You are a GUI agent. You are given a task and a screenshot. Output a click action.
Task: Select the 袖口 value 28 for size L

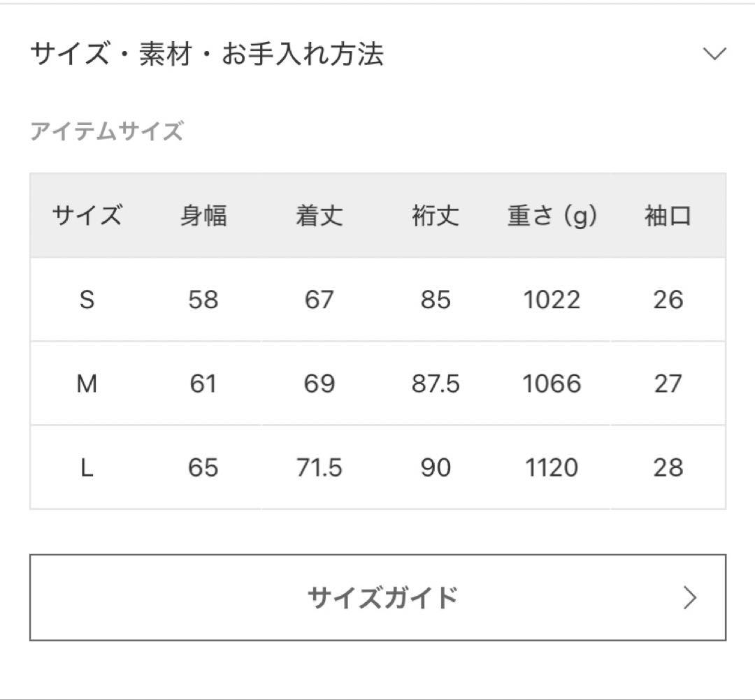coord(669,467)
